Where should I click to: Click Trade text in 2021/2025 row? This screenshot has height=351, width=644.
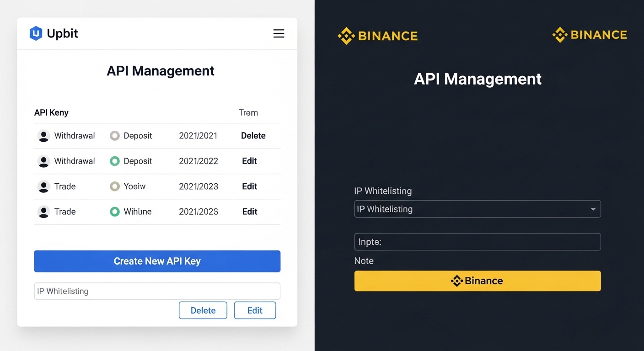(x=65, y=211)
